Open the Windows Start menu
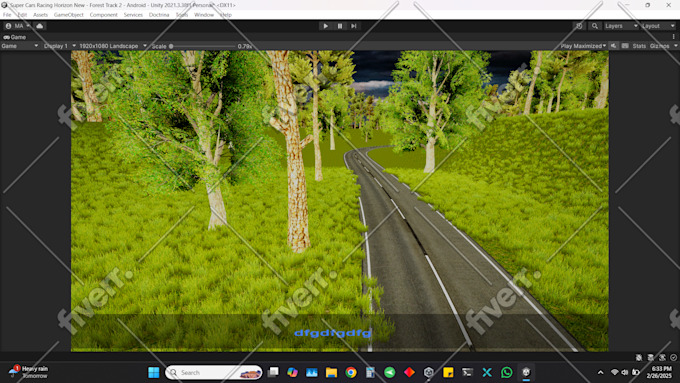Screen dimensions: 680x383 coord(154,372)
